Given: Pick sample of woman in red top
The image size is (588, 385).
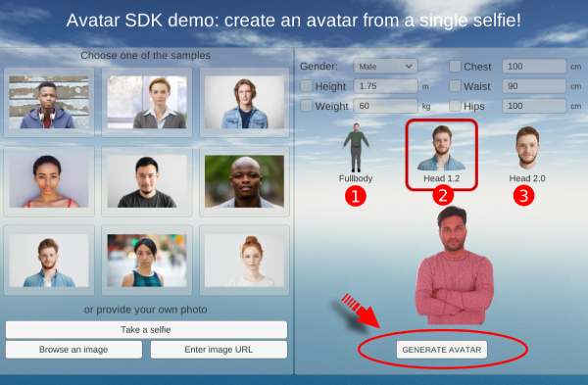Looking at the screenshot, I should tap(49, 181).
